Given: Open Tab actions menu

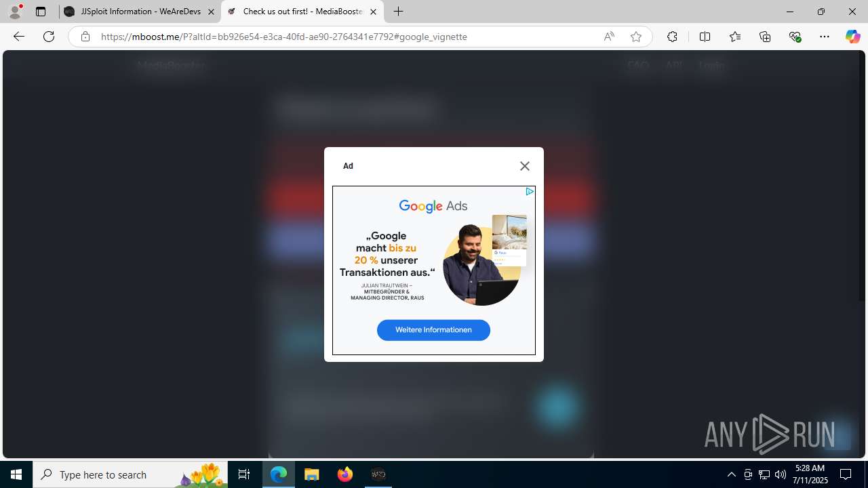Looking at the screenshot, I should coord(41,12).
